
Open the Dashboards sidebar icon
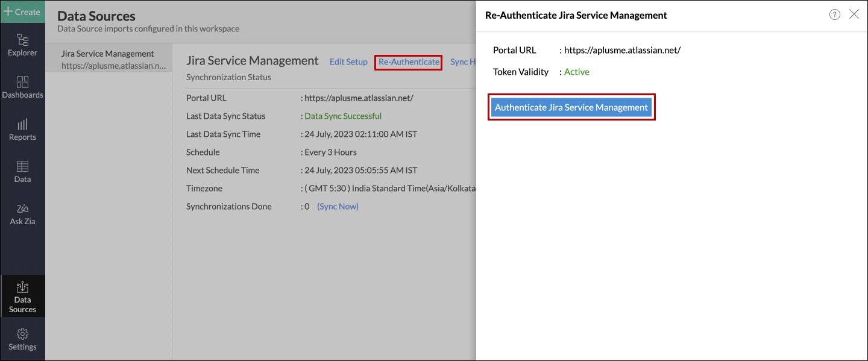pos(22,87)
